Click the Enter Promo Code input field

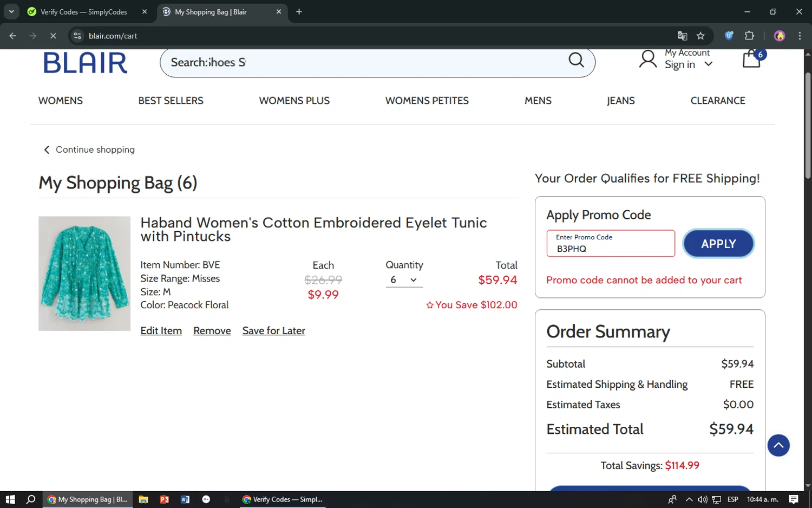611,244
